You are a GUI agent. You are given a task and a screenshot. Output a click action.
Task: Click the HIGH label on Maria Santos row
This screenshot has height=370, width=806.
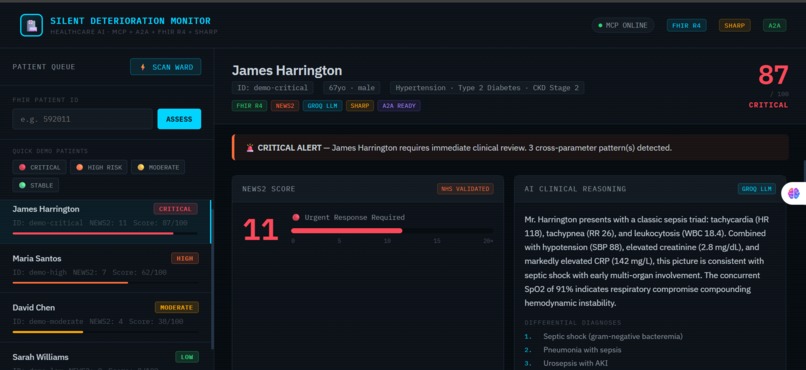[185, 258]
